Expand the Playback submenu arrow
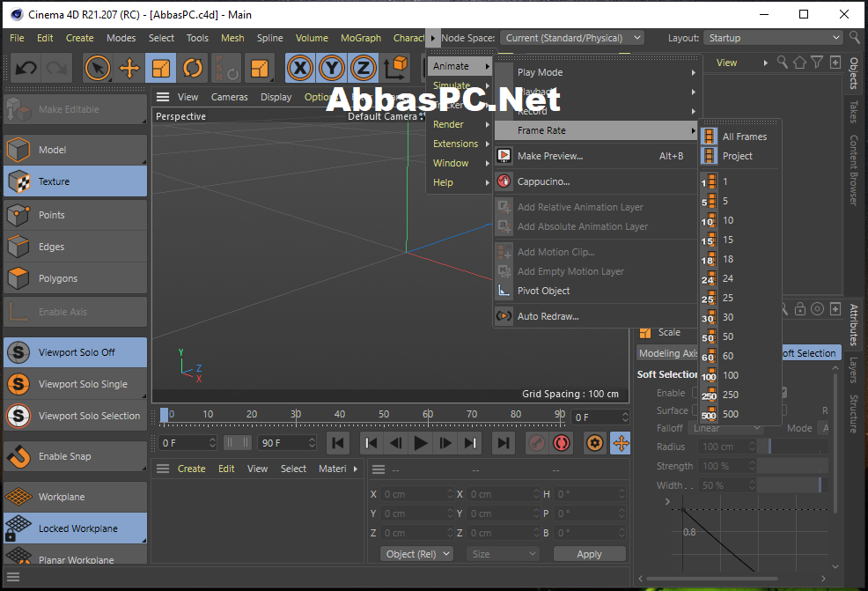Screen dimensions: 868x591 click(x=693, y=92)
